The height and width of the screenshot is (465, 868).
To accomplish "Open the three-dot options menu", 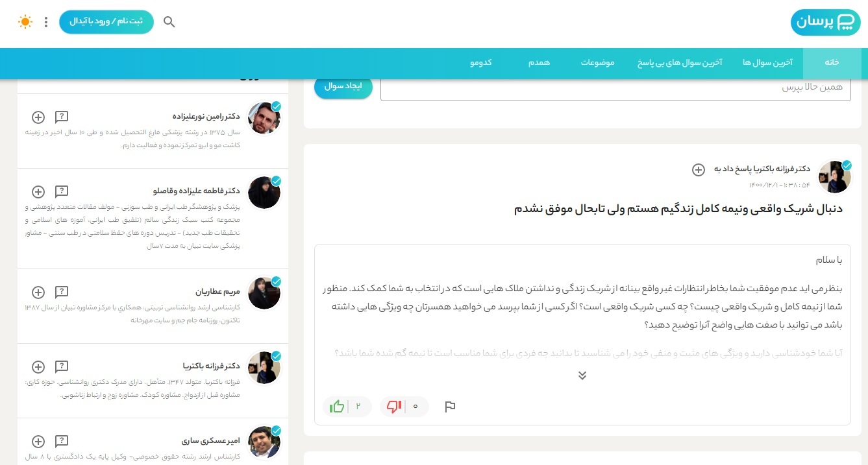I will pyautogui.click(x=45, y=21).
